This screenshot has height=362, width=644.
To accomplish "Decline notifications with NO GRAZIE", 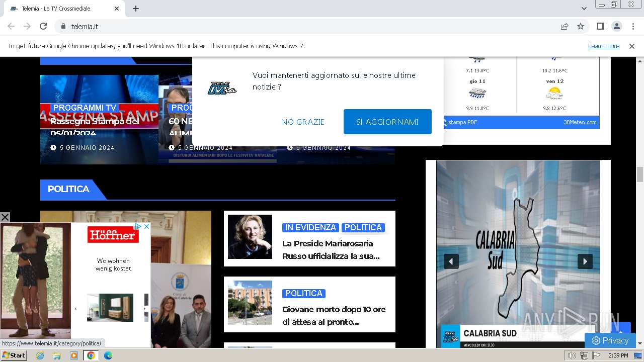I will 303,122.
